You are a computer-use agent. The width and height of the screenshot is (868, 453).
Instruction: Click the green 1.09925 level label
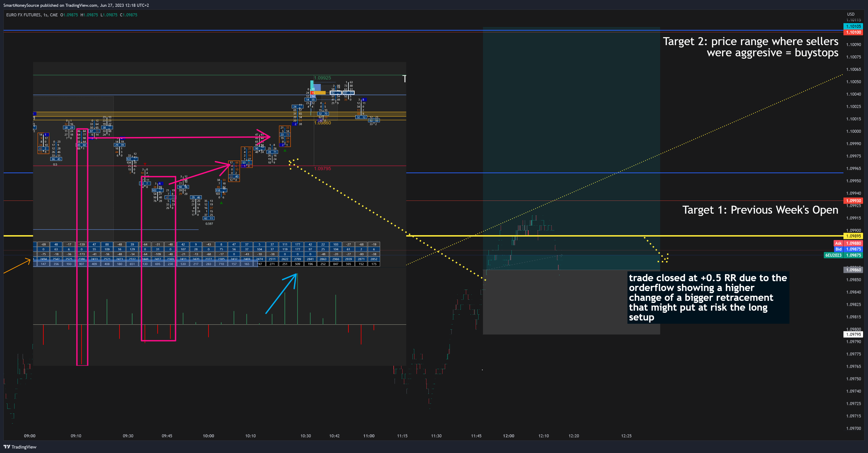(x=322, y=78)
